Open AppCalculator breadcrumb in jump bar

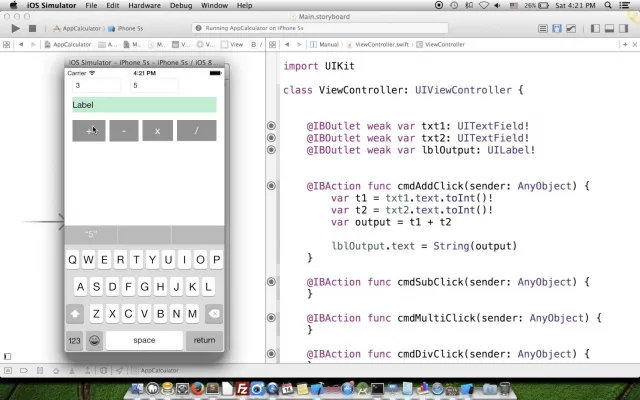click(68, 44)
